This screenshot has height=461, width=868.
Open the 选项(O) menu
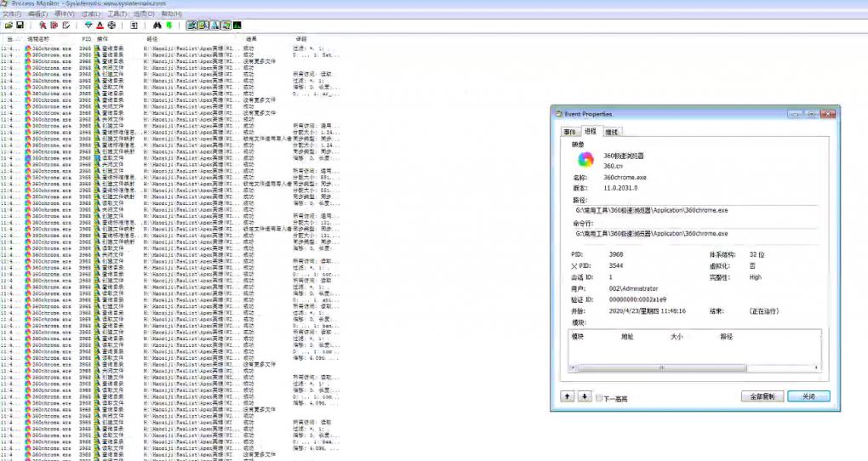click(x=144, y=14)
